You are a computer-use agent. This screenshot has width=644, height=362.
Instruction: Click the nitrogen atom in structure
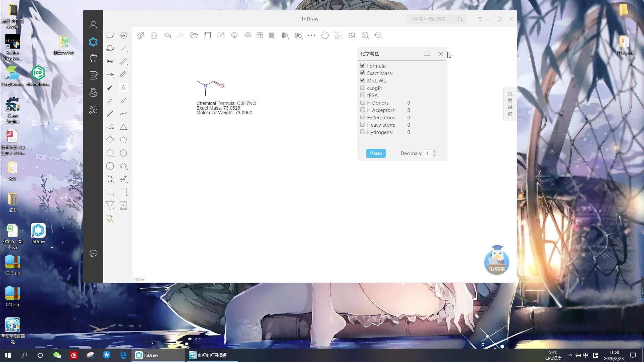pyautogui.click(x=205, y=86)
